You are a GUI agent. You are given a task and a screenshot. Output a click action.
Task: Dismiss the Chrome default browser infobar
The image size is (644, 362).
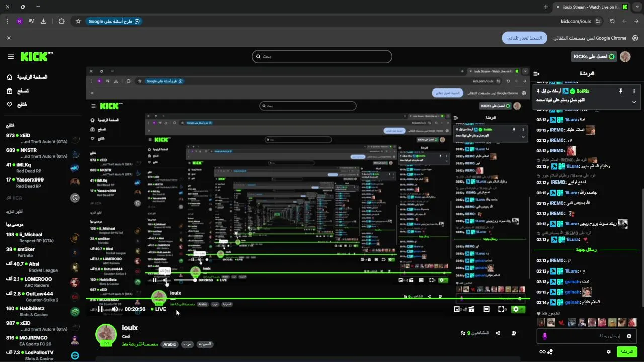9,38
